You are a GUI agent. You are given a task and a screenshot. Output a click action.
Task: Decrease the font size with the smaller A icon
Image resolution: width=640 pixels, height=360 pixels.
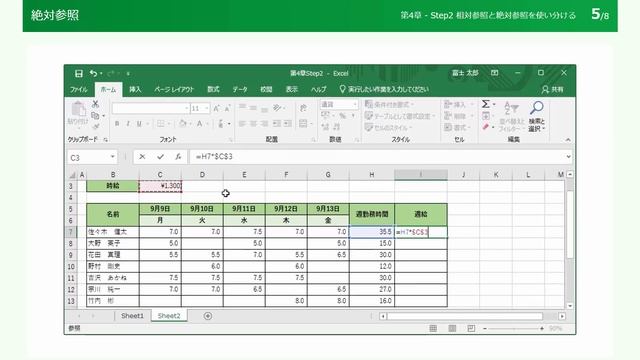[x=227, y=108]
